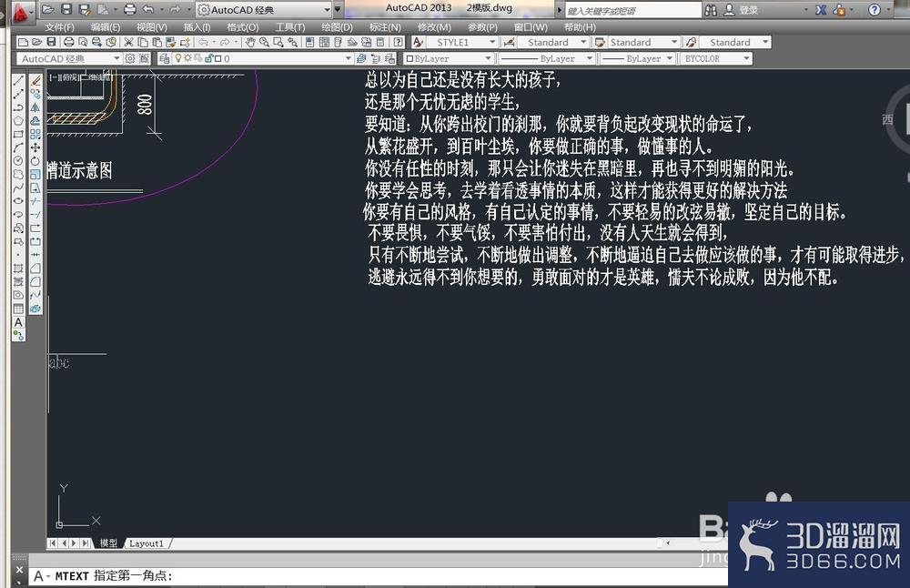Open the 格式(O) menu
The height and width of the screenshot is (588, 910).
click(x=243, y=27)
